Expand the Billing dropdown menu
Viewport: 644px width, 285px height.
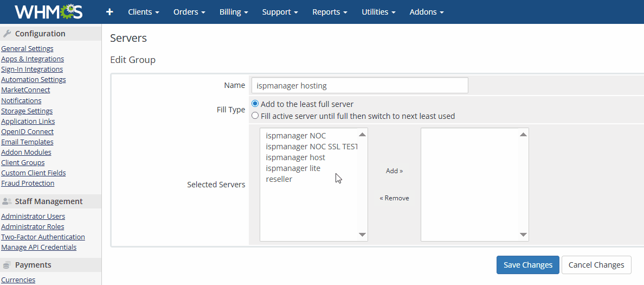pos(234,12)
